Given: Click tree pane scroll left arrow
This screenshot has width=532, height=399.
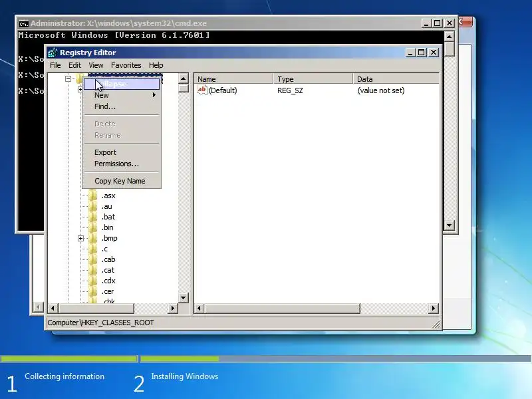Looking at the screenshot, I should pyautogui.click(x=53, y=308).
